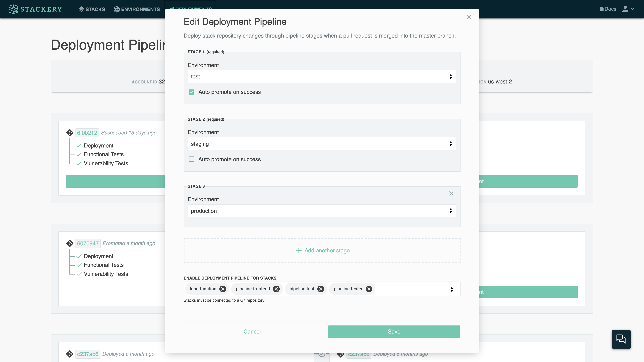Remove pipeline-tester stack tag
The width and height of the screenshot is (644, 362).
(369, 289)
